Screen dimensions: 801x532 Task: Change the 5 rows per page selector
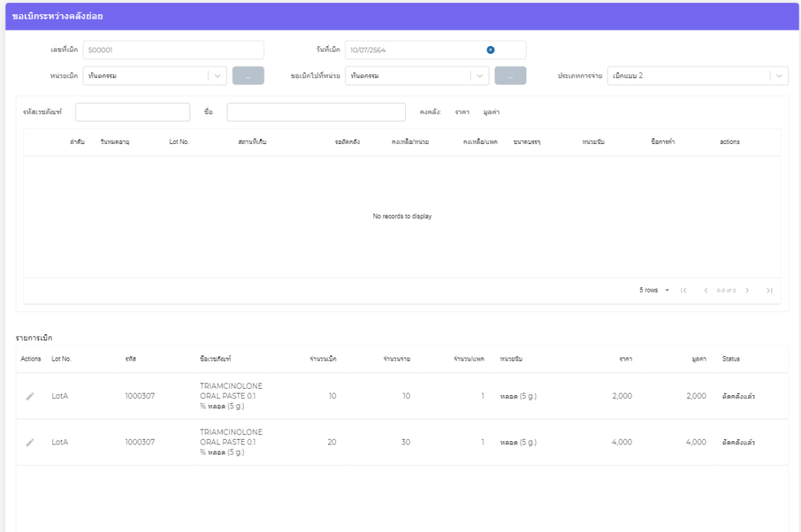point(655,290)
